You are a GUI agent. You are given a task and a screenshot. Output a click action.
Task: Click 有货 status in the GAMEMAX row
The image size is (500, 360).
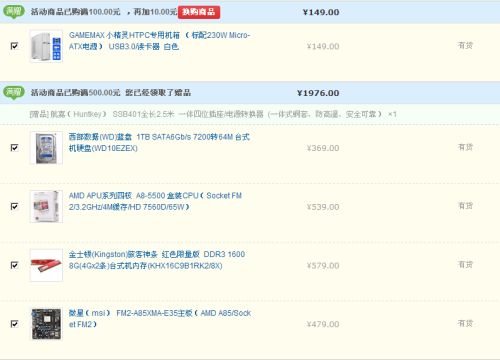click(x=465, y=45)
